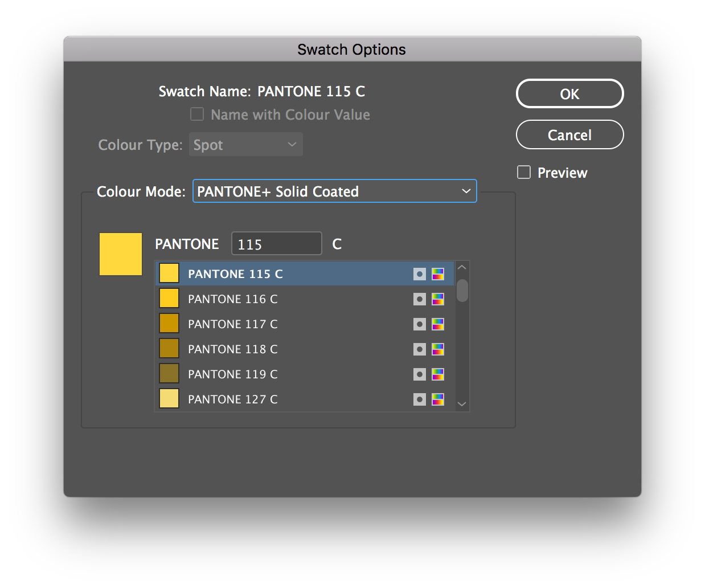Enable the Preview checkbox
This screenshot has height=588, width=705.
[524, 172]
